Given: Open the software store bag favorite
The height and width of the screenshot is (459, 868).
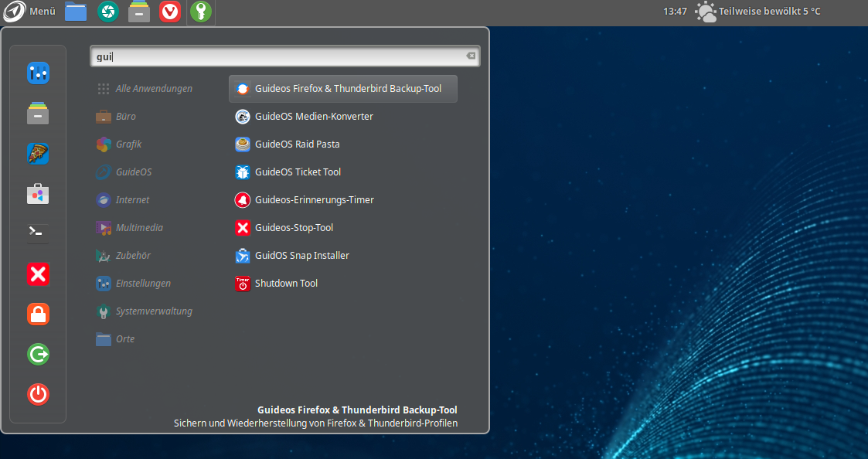Looking at the screenshot, I should point(38,194).
